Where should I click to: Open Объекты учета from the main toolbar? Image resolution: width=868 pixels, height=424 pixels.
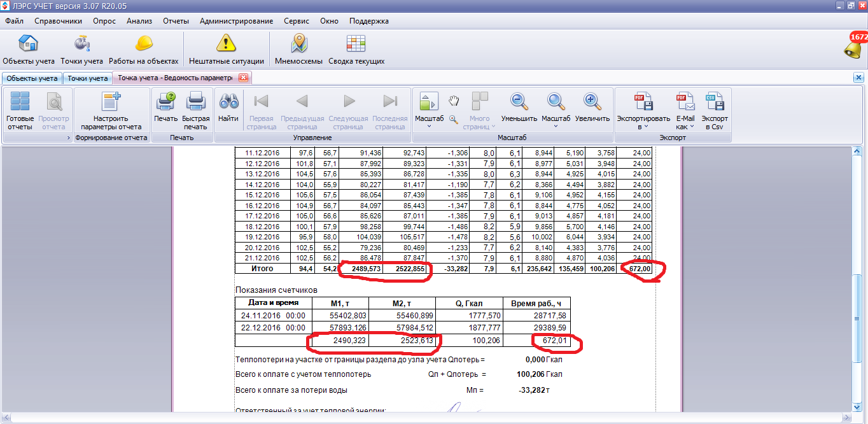click(x=29, y=50)
